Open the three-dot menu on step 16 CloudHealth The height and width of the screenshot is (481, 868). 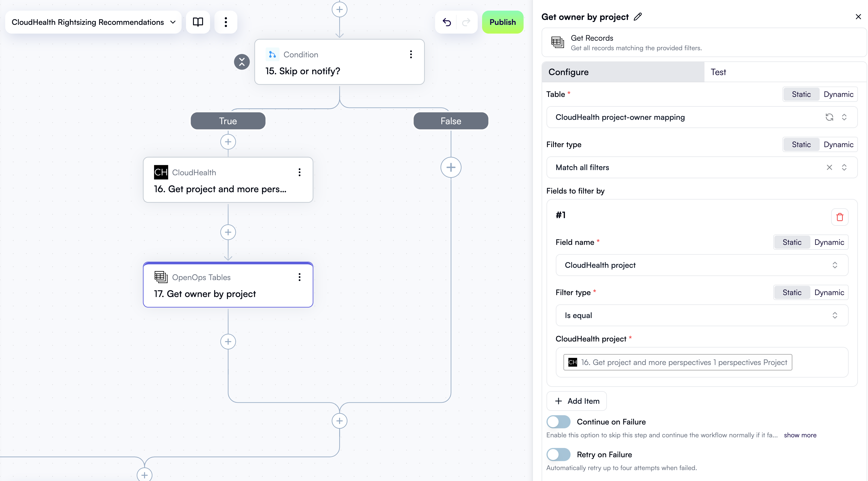tap(299, 173)
